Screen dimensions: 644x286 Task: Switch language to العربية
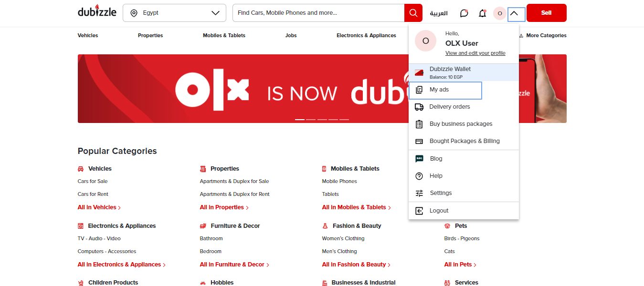tap(439, 13)
